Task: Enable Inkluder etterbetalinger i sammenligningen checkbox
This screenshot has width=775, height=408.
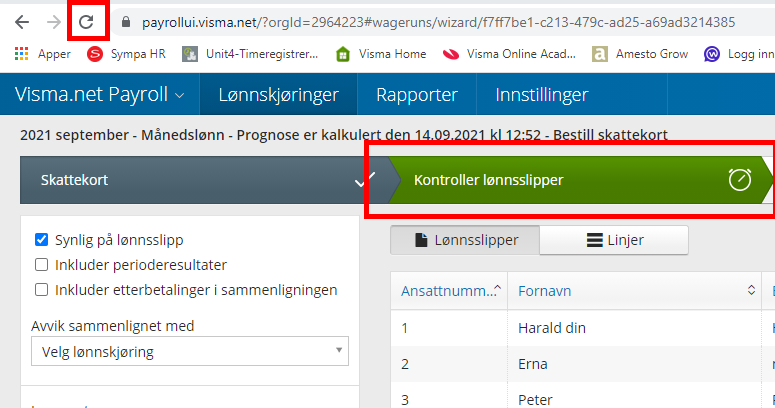Action: pyautogui.click(x=42, y=289)
